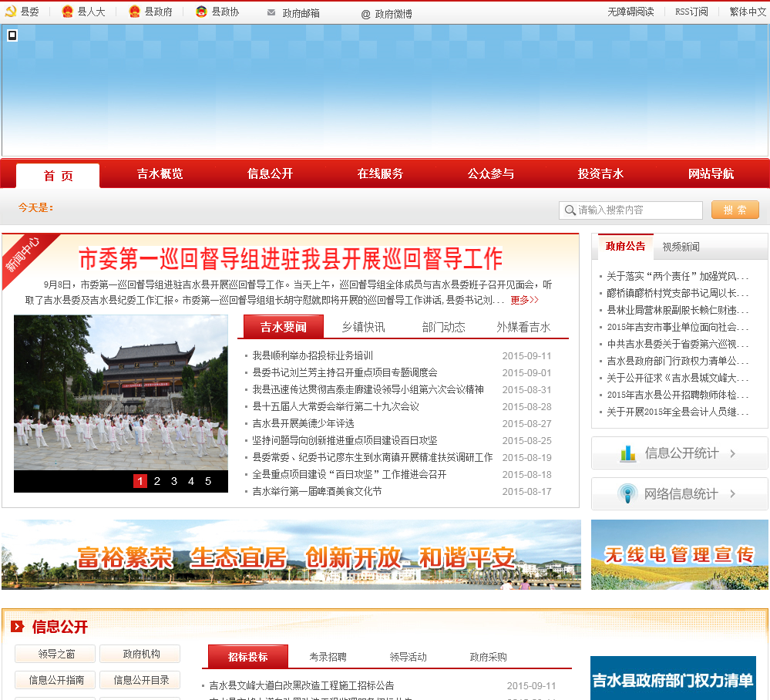Open news item 坚持问题导向创新推进重点项目建设百日攻坚
770x700 pixels.
pos(345,440)
